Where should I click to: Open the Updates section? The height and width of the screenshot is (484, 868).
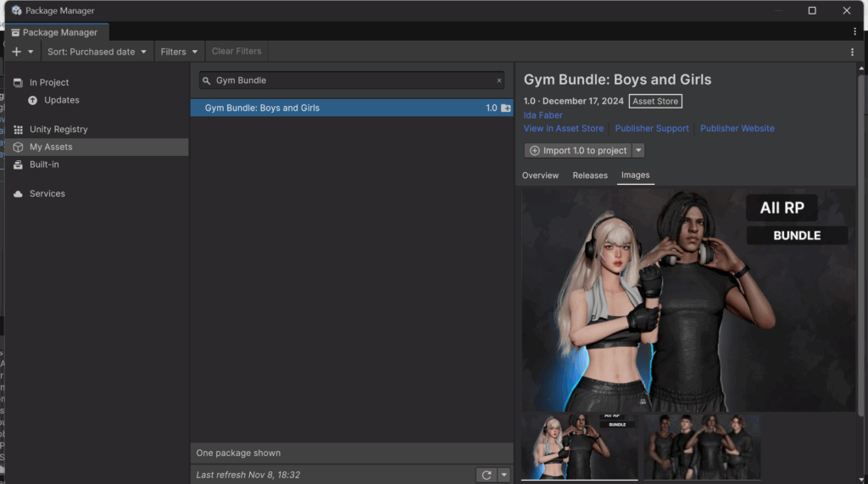click(x=62, y=100)
